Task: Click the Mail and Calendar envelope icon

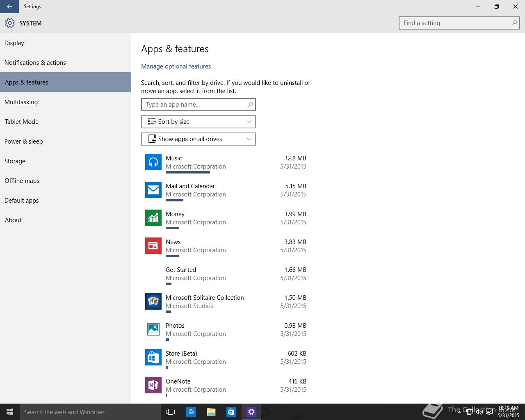Action: click(153, 190)
